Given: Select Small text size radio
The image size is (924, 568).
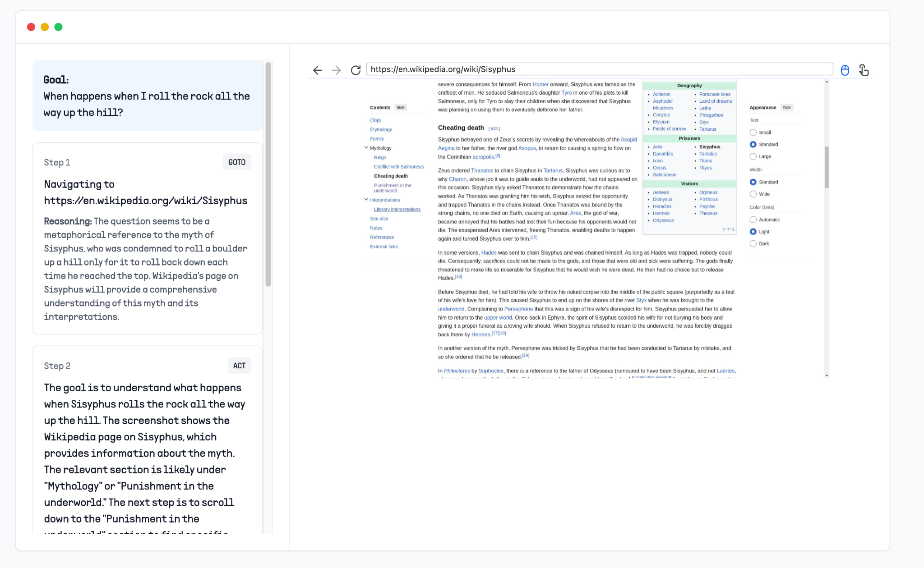Looking at the screenshot, I should click(753, 133).
